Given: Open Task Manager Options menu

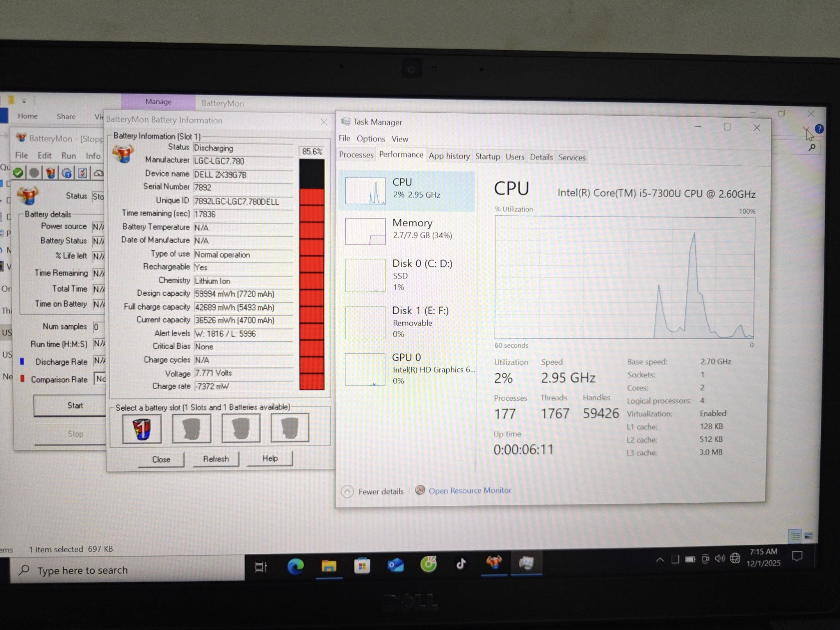Looking at the screenshot, I should pos(371,139).
